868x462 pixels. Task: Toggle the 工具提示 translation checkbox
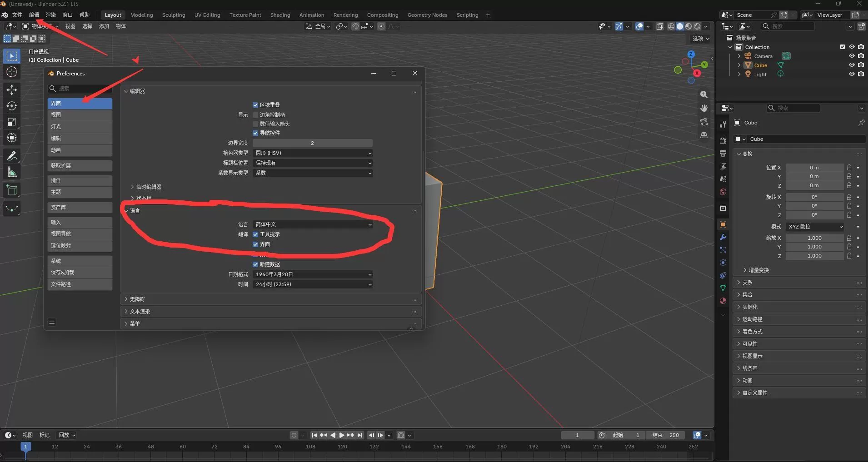pyautogui.click(x=255, y=234)
